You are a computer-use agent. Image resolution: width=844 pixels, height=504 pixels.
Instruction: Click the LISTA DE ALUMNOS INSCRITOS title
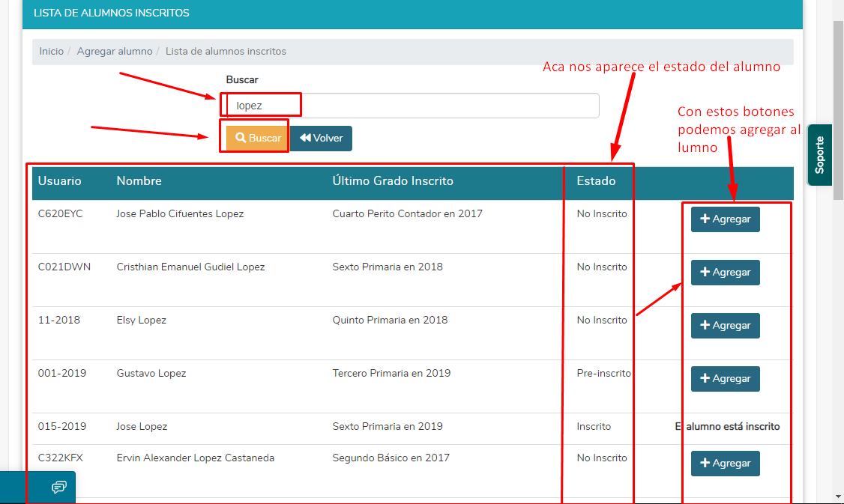112,13
